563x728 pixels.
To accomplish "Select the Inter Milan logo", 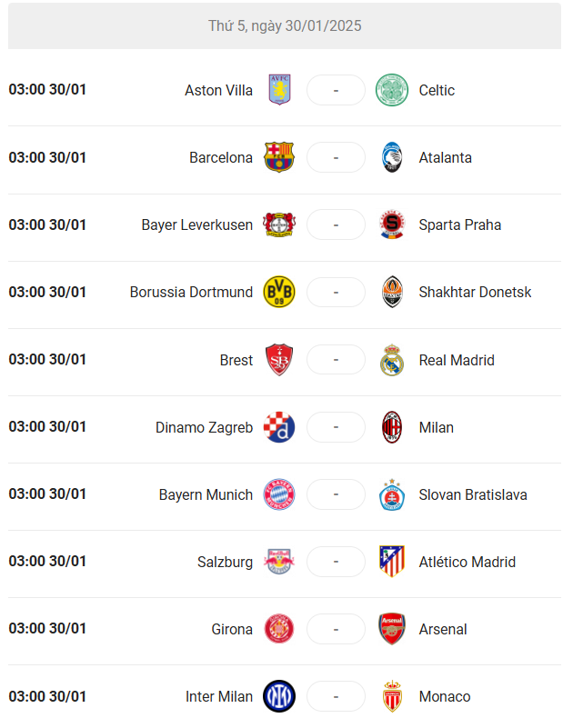I will (x=279, y=696).
